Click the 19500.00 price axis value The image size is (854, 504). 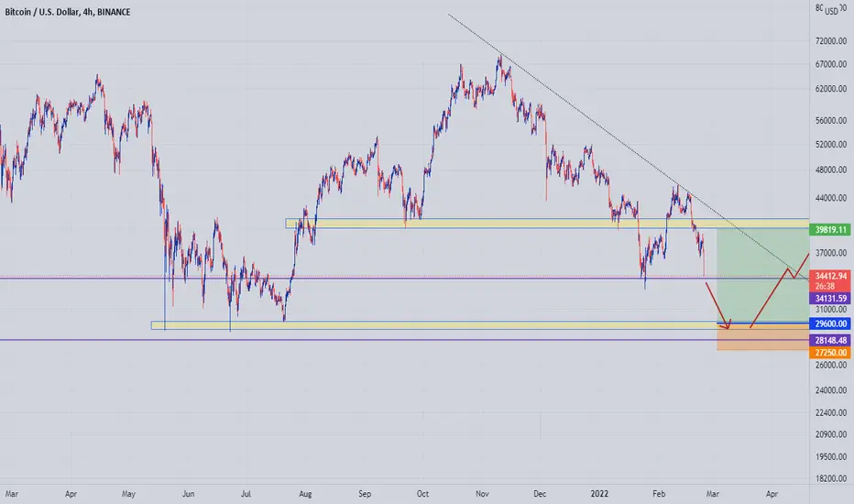point(831,457)
